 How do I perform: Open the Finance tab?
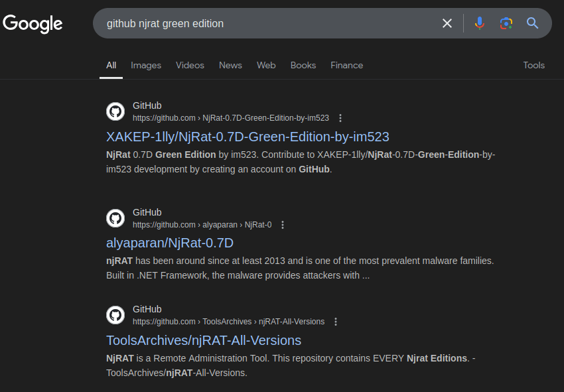click(347, 66)
